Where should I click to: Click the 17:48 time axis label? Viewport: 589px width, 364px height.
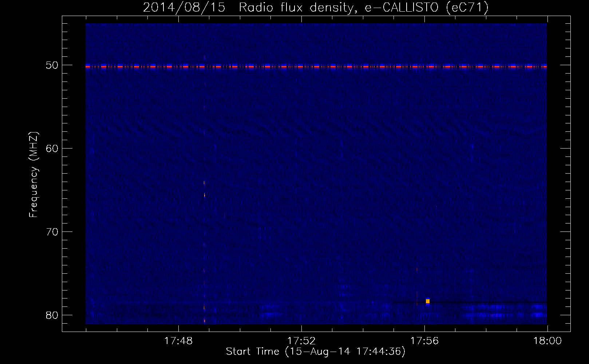pos(178,341)
